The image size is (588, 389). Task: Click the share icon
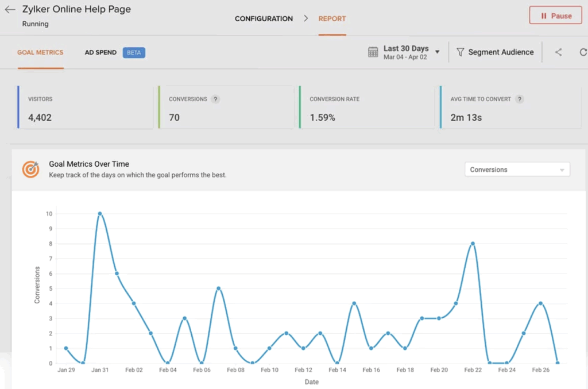(558, 52)
